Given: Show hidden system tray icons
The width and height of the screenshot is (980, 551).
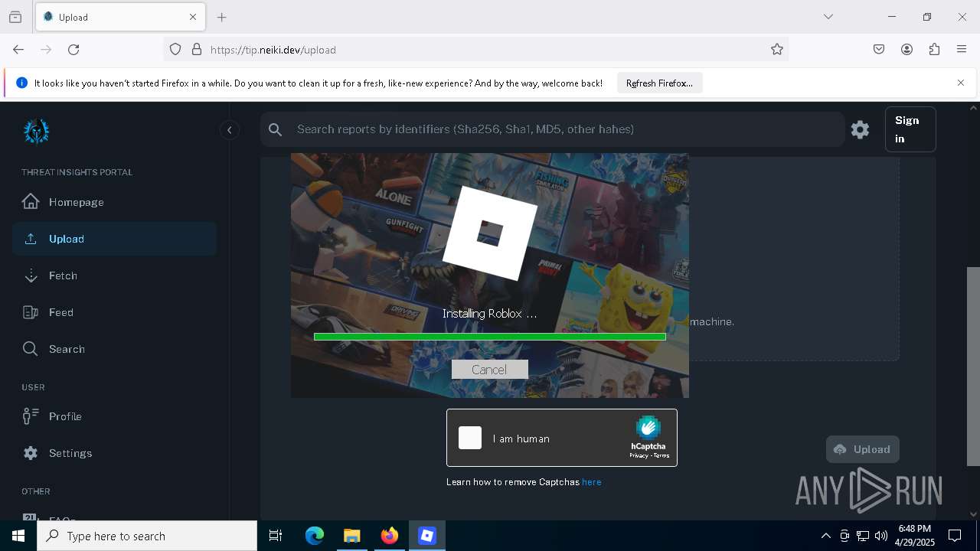Looking at the screenshot, I should [x=825, y=536].
